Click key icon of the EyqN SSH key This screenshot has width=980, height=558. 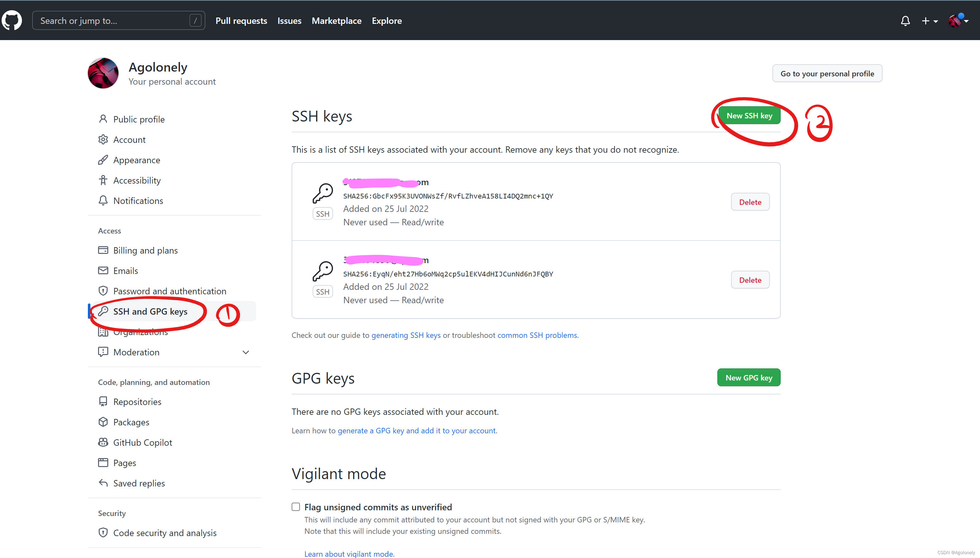point(323,271)
